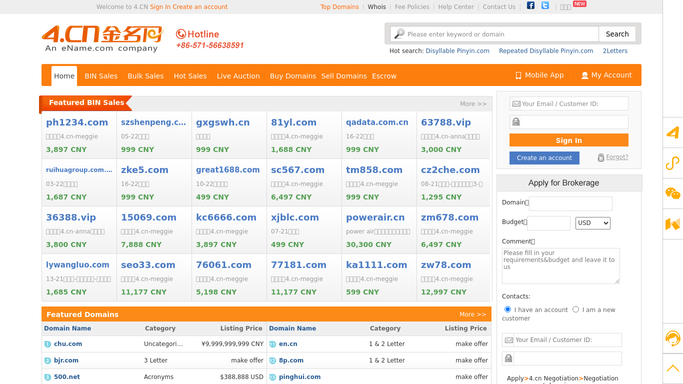Open the ph1234.com domain listing
683x384 pixels.
click(77, 122)
